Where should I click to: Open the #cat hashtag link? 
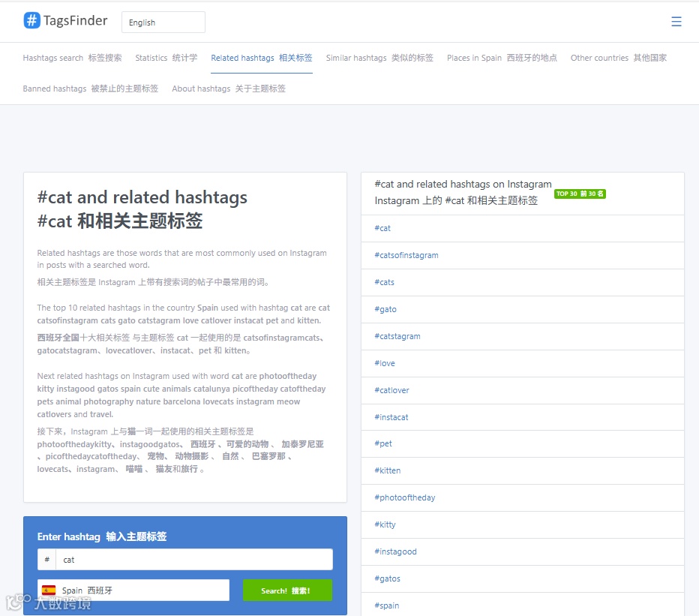tap(382, 228)
